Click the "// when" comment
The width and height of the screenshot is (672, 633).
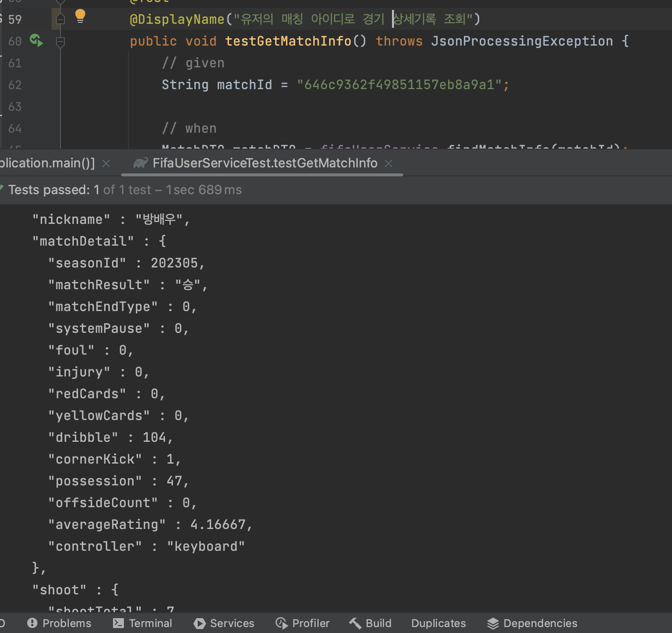(189, 128)
